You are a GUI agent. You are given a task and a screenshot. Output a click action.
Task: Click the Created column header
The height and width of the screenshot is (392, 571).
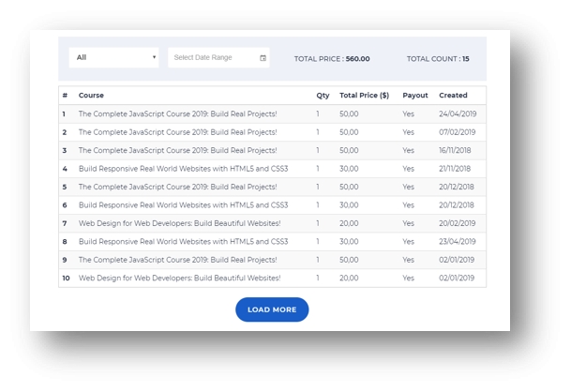pyautogui.click(x=453, y=96)
